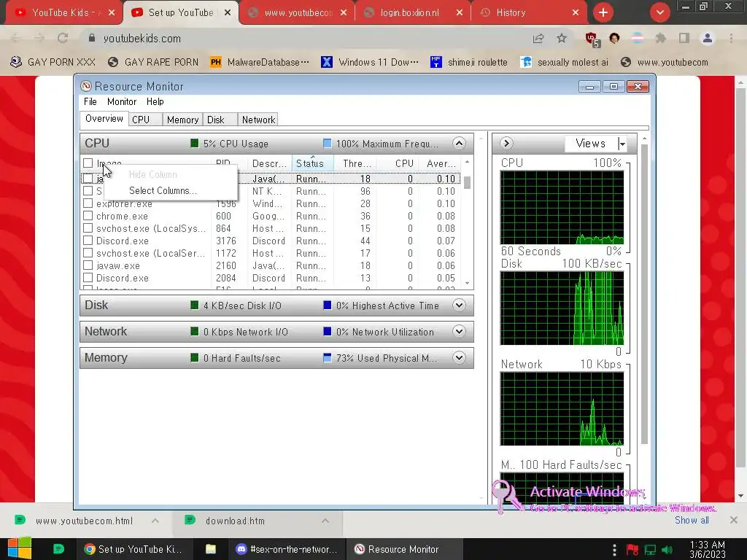Click the Chrome taskbar button
Viewport: 747px width, 560px height.
133,549
